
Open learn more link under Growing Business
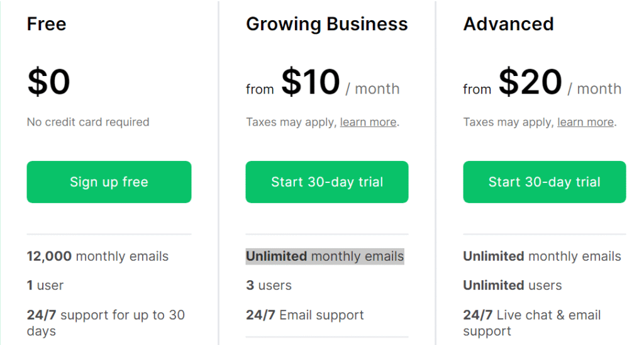[368, 122]
